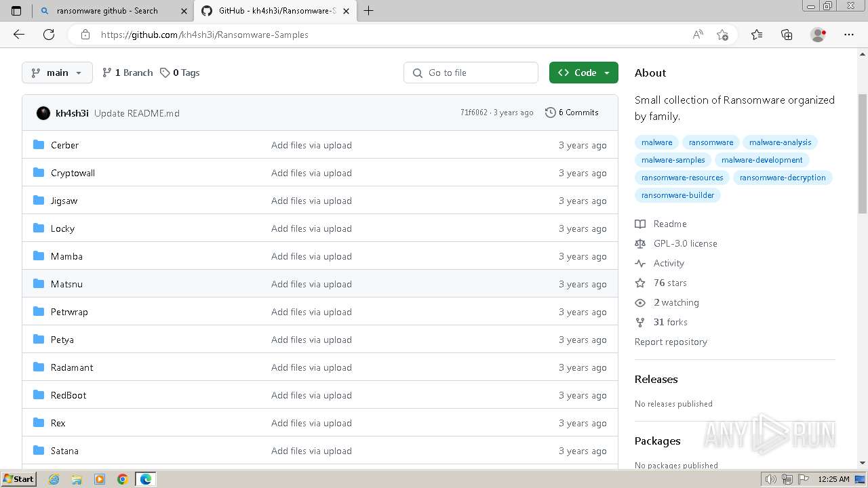The width and height of the screenshot is (868, 488).
Task: Open commit hash 71f6062
Action: pos(474,113)
